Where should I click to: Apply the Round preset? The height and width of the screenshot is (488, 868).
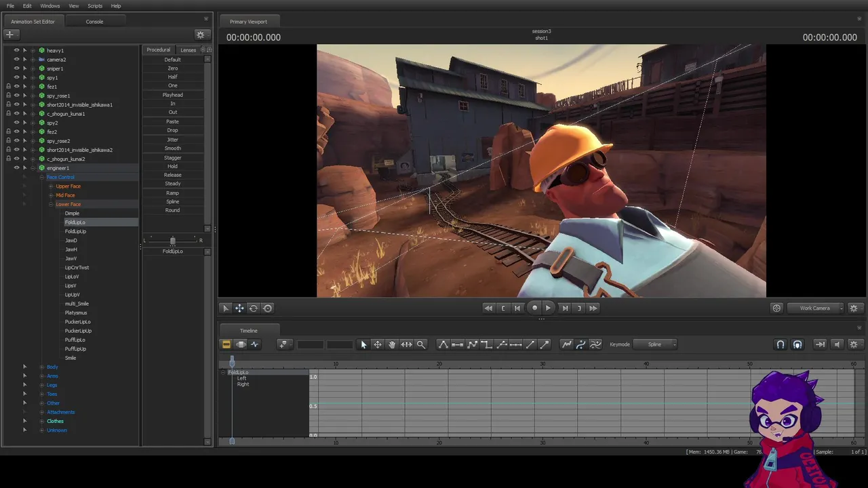tap(173, 210)
